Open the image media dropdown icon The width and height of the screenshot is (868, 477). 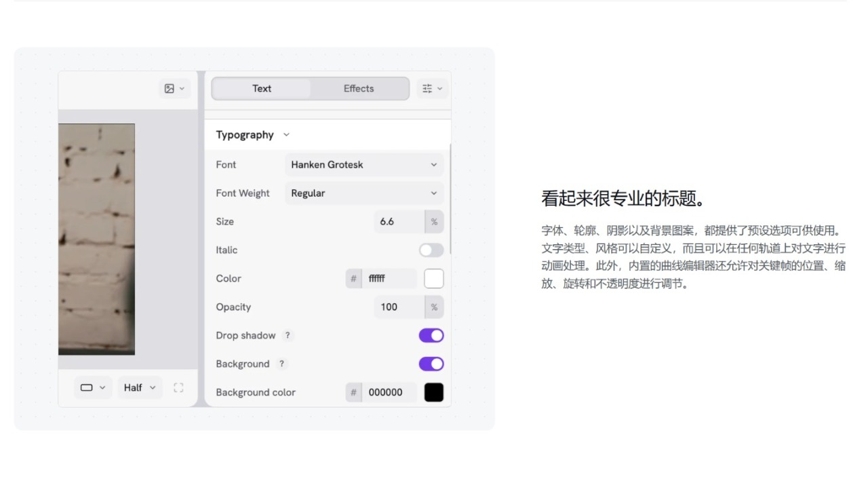tap(174, 88)
